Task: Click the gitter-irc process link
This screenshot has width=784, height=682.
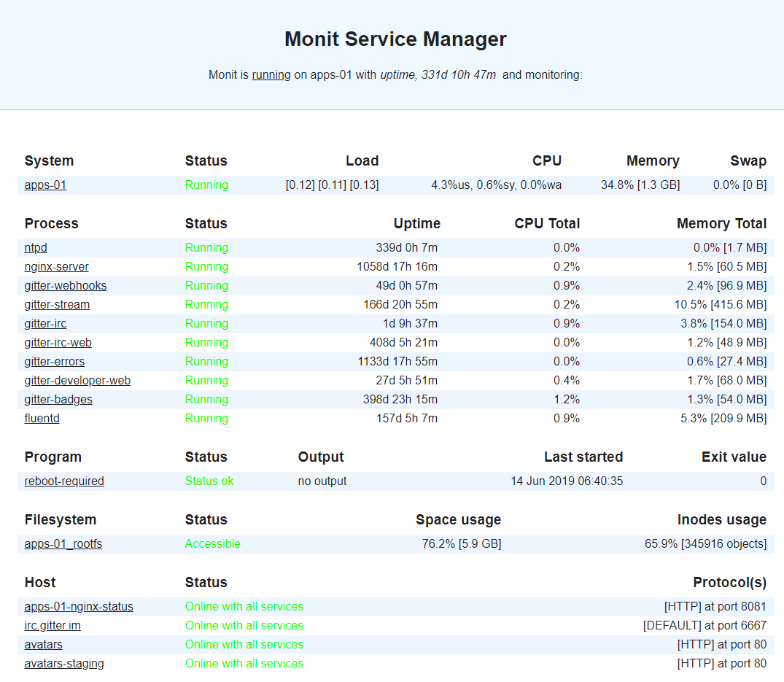Action: pyautogui.click(x=45, y=324)
